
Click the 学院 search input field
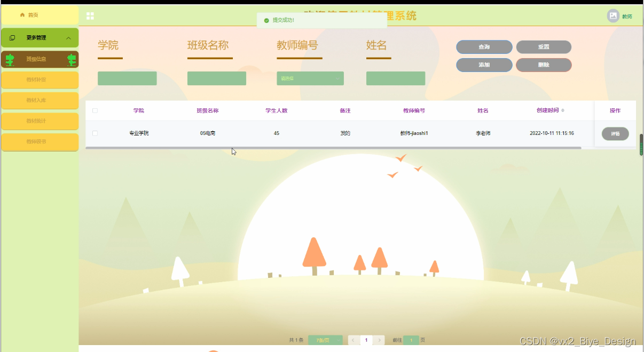click(x=127, y=78)
